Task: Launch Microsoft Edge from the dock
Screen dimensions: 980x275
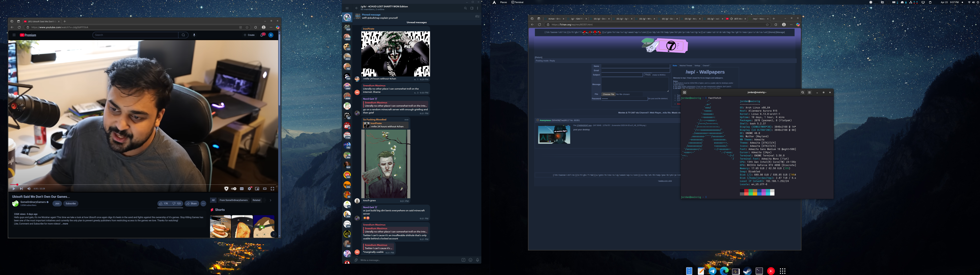Action: click(x=724, y=271)
